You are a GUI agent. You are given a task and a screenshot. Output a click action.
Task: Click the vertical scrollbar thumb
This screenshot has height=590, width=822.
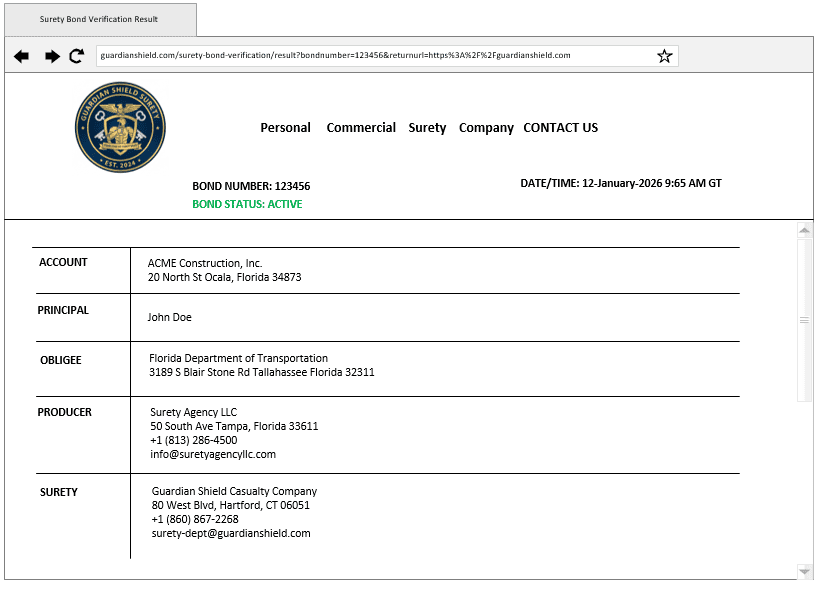pyautogui.click(x=804, y=320)
